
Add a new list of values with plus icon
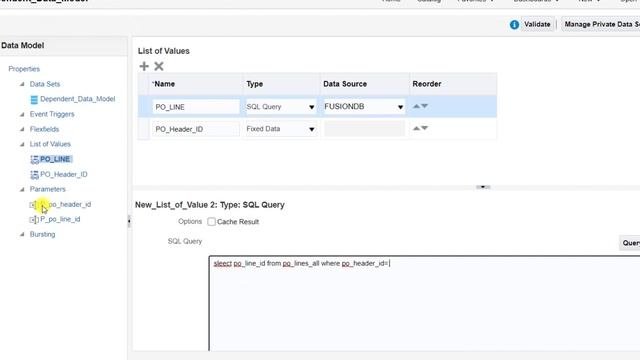click(144, 66)
